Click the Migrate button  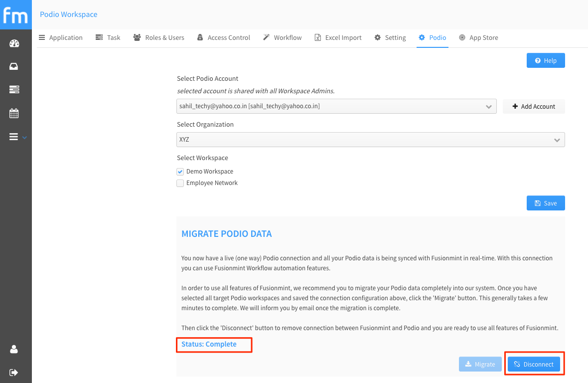click(480, 364)
